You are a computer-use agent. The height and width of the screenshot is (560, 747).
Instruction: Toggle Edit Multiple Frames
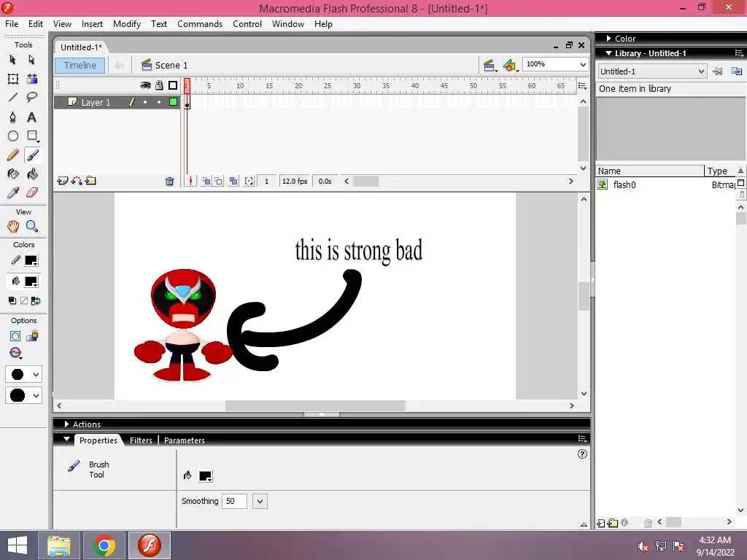[233, 181]
